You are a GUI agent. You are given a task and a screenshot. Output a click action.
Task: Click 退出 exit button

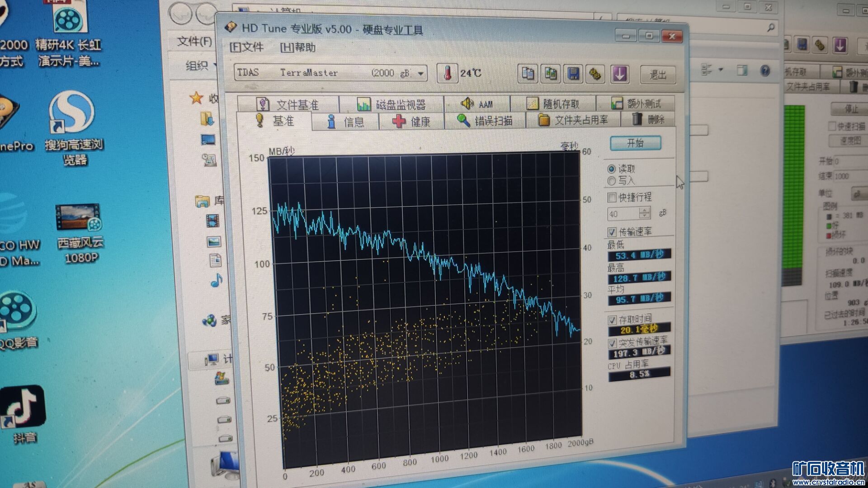click(658, 75)
